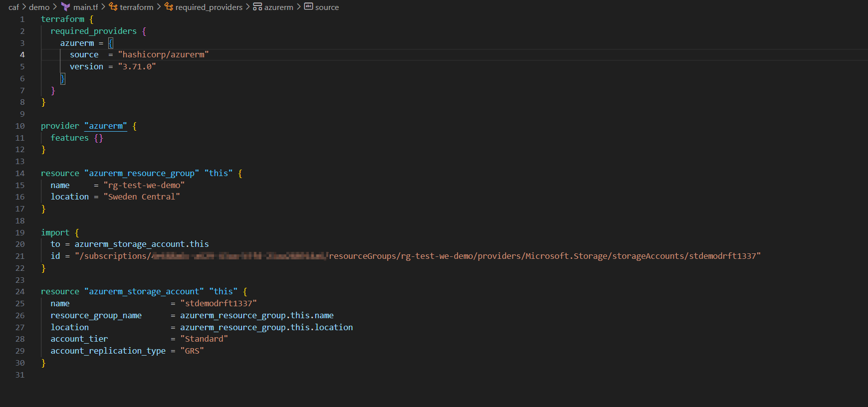Click the "Standard" tier value
The image size is (868, 407).
(x=204, y=339)
